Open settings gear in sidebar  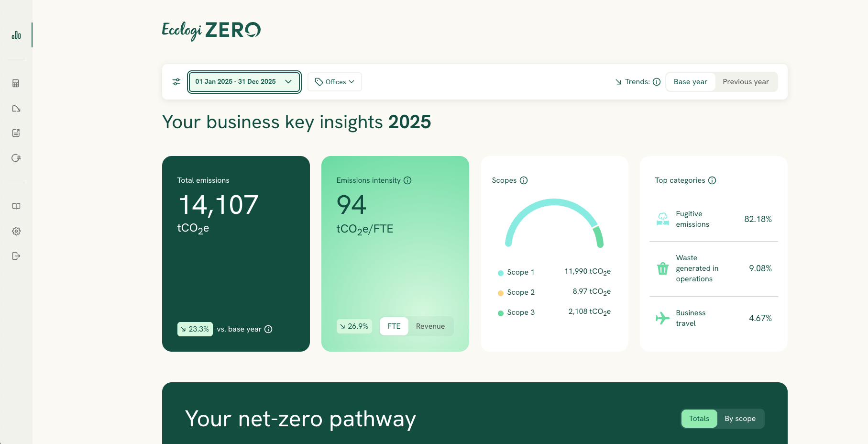16,231
